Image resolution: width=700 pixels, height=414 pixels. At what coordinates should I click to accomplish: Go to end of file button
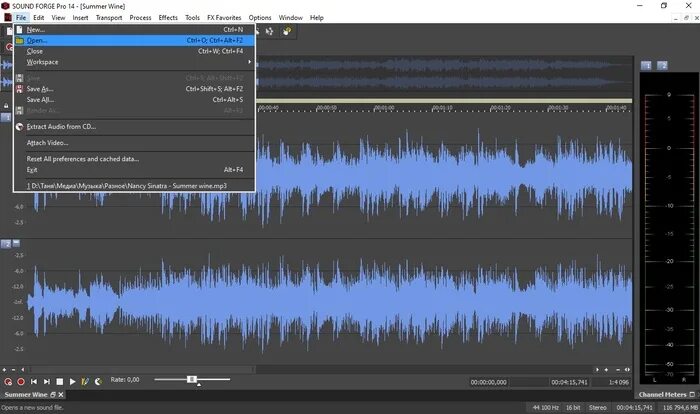(x=47, y=381)
